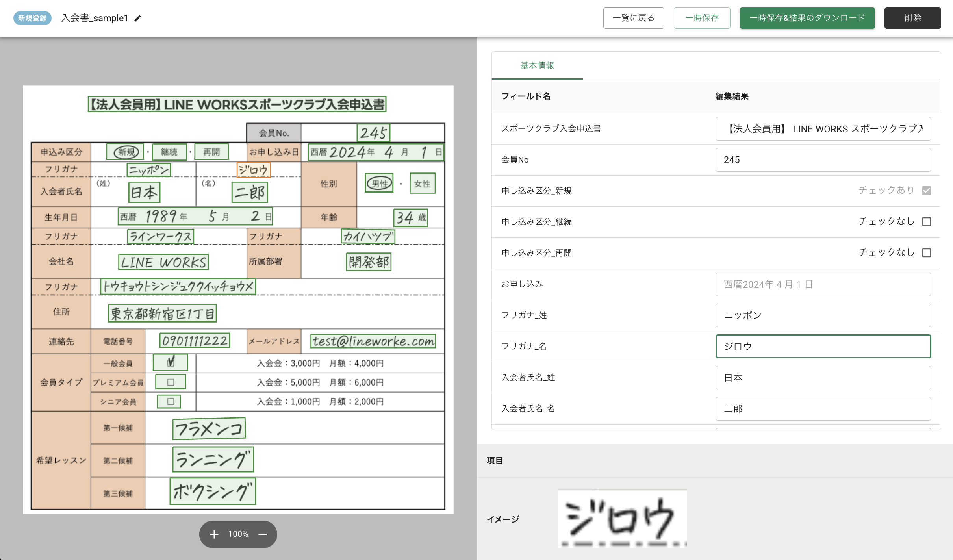
Task: Zoom out using the minus icon
Action: (x=262, y=534)
